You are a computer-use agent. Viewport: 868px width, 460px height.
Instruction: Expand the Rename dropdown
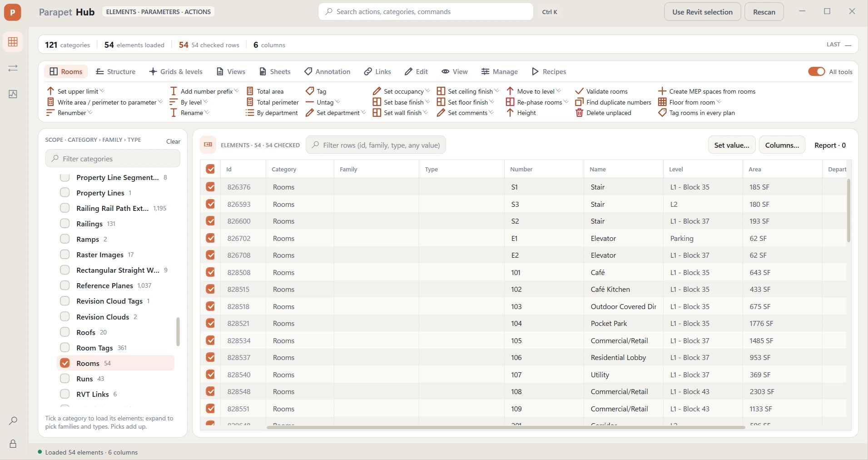coord(207,112)
